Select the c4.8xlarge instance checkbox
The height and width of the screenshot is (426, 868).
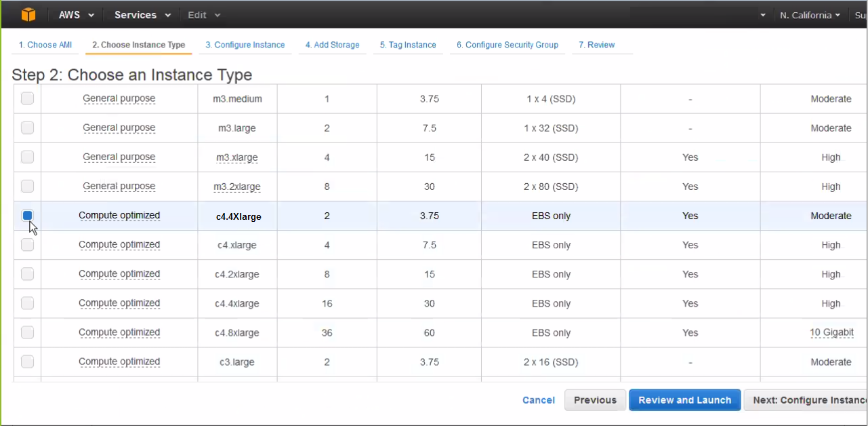27,332
